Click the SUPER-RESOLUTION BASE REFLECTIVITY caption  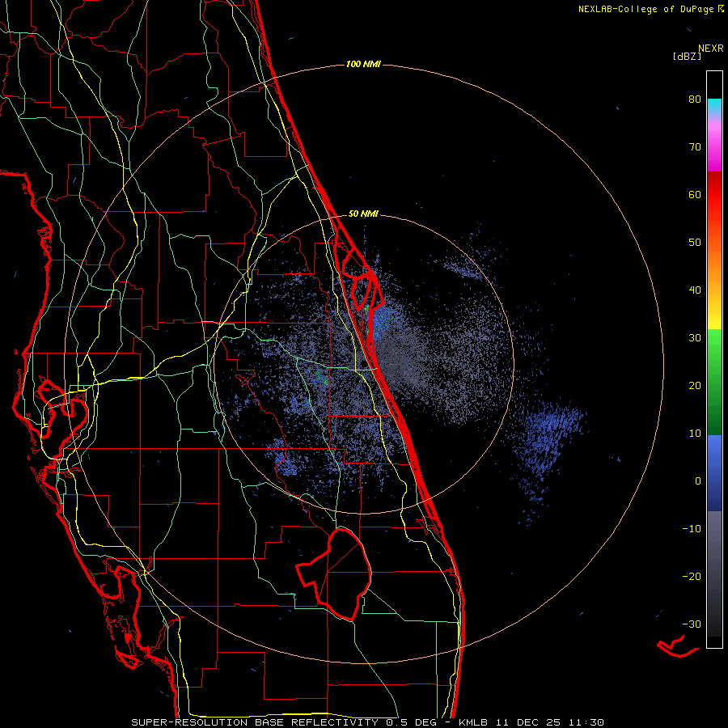[255, 722]
